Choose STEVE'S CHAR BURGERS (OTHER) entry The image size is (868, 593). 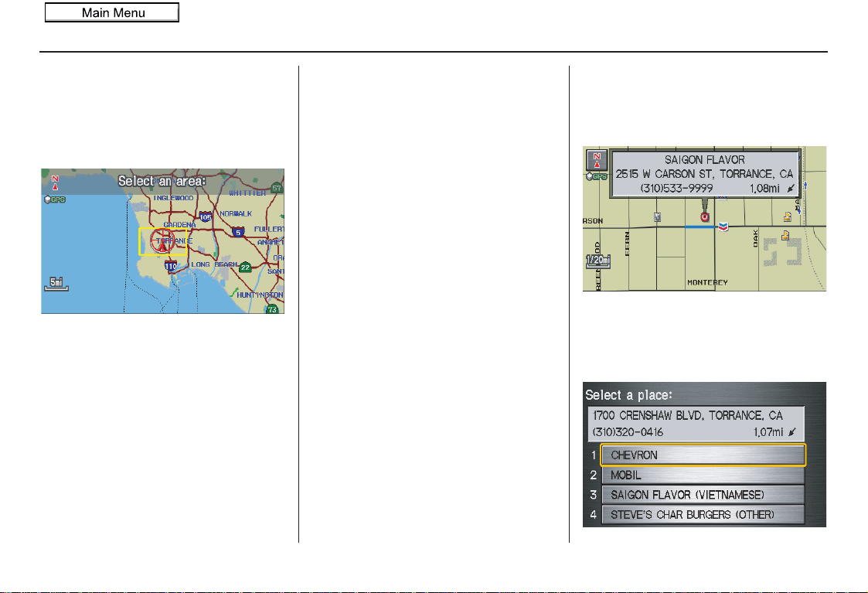click(x=703, y=515)
